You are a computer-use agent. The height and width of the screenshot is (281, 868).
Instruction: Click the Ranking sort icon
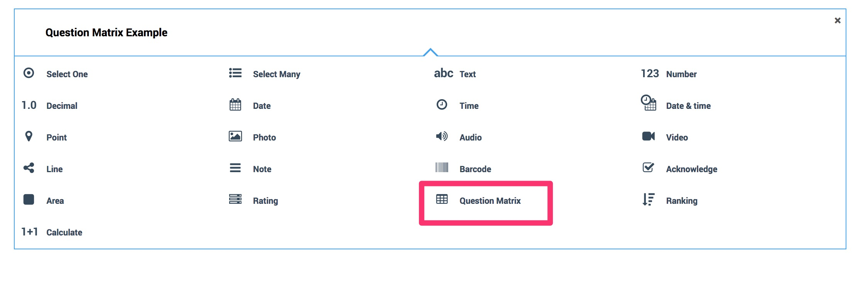coord(648,199)
